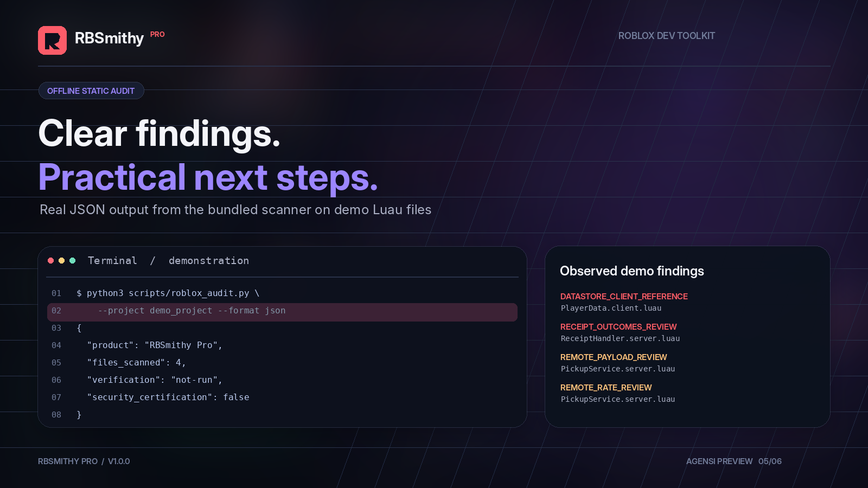This screenshot has width=868, height=488.
Task: Select the DATASTORE_CLIENT_REFERENCE finding
Action: coord(624,297)
